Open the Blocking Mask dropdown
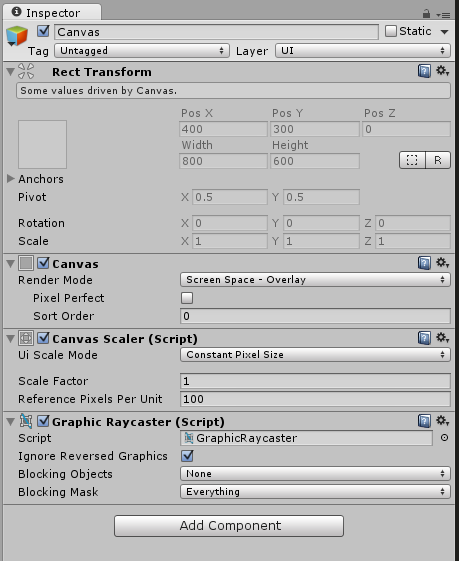 315,492
